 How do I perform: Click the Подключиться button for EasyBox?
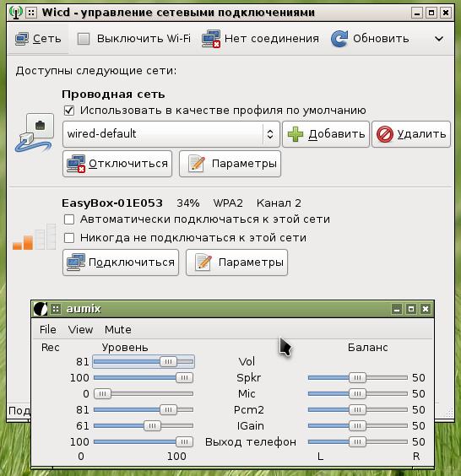pyautogui.click(x=121, y=262)
